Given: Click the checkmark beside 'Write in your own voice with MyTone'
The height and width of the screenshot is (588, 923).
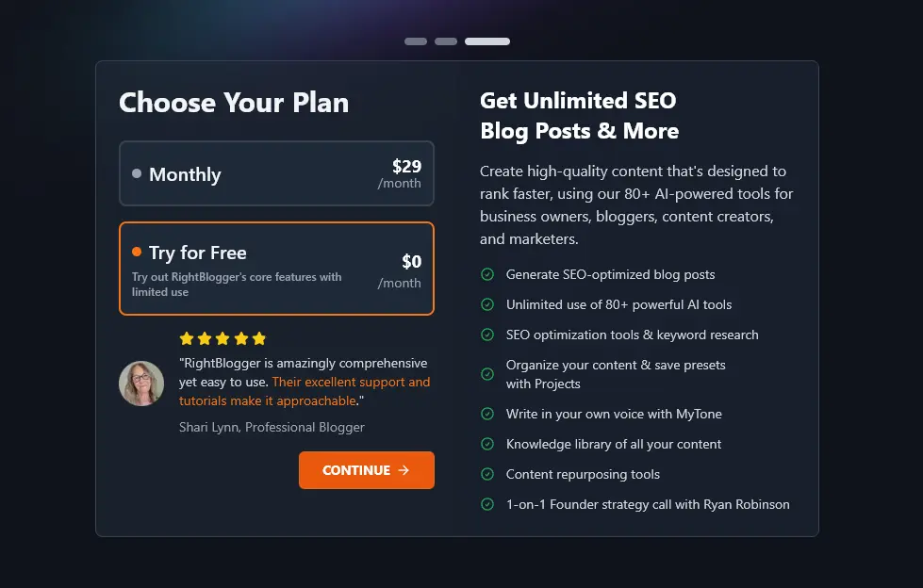Looking at the screenshot, I should [487, 414].
